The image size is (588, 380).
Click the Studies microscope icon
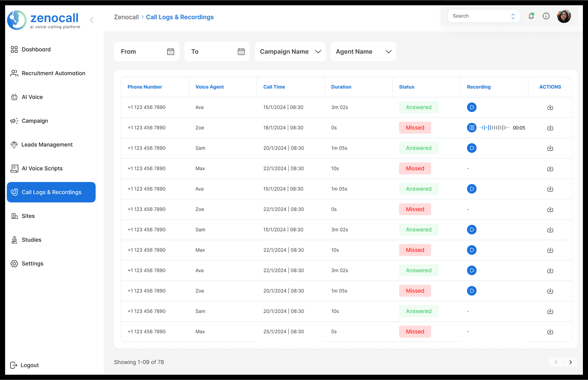tap(14, 240)
